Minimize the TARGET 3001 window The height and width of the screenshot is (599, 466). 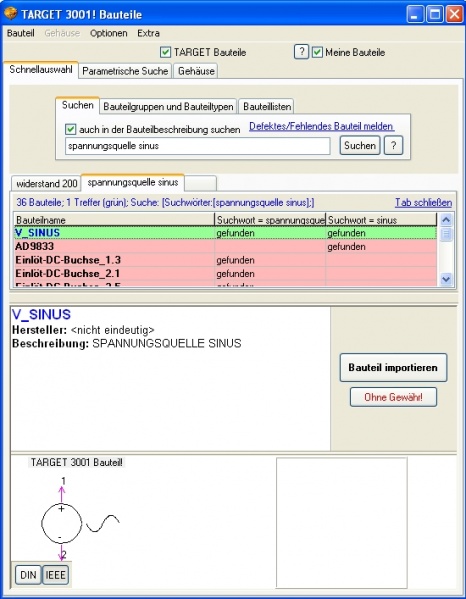(x=415, y=15)
